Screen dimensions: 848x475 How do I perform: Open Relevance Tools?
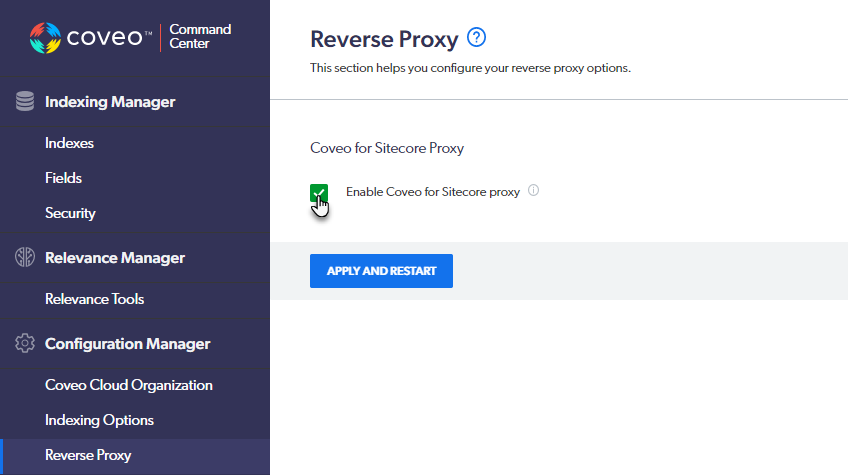coord(95,299)
